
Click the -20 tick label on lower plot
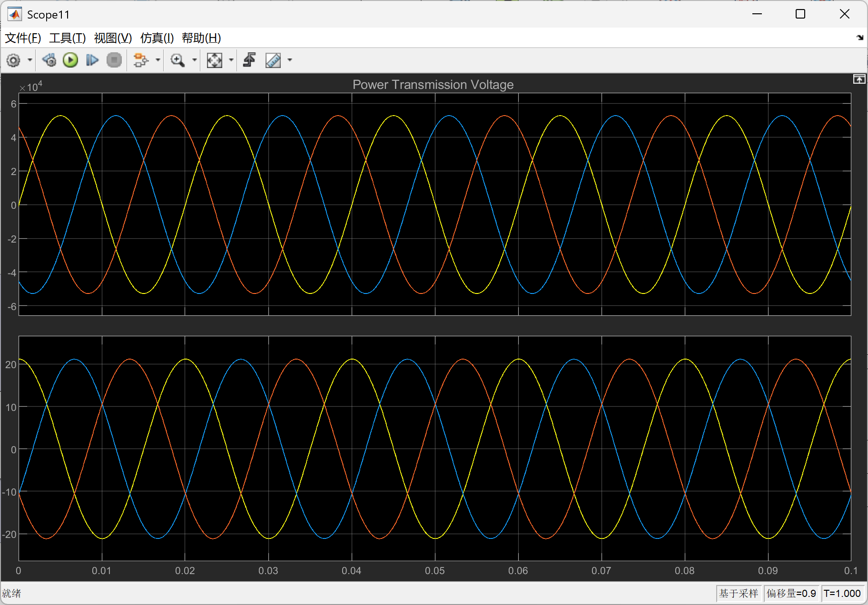(10, 535)
